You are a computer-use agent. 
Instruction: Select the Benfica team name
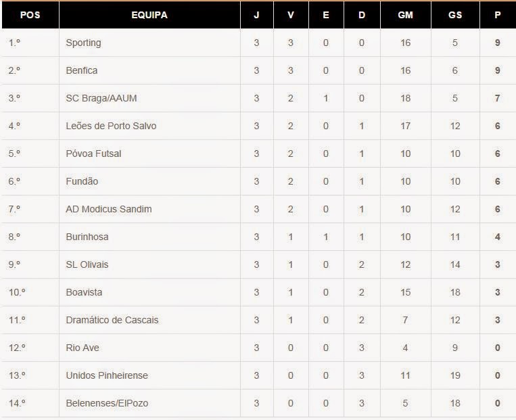tap(82, 70)
